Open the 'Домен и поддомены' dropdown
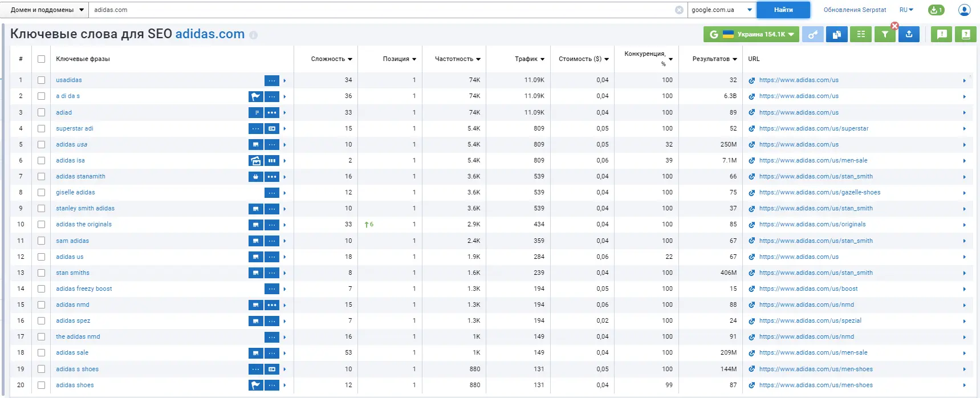The height and width of the screenshot is (398, 980). (47, 10)
